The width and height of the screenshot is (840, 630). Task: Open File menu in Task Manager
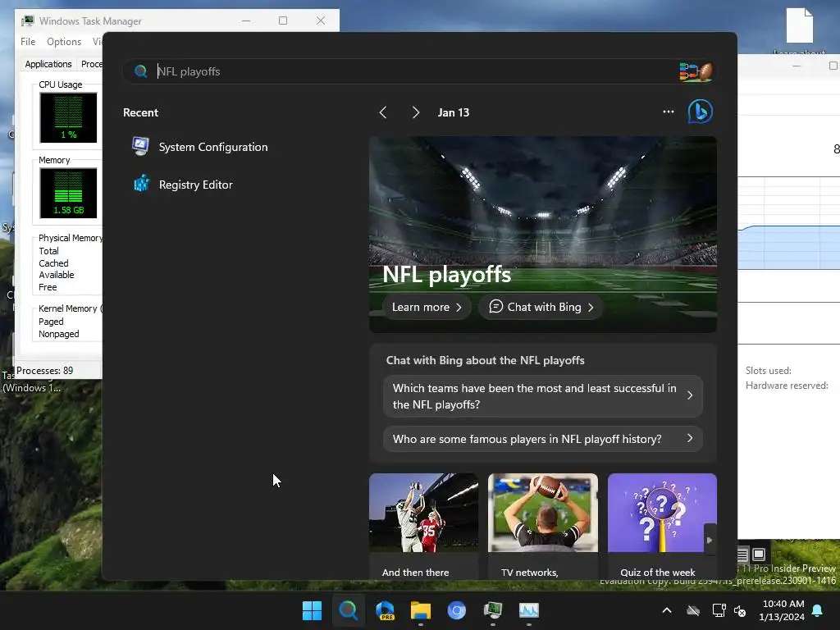[x=28, y=41]
